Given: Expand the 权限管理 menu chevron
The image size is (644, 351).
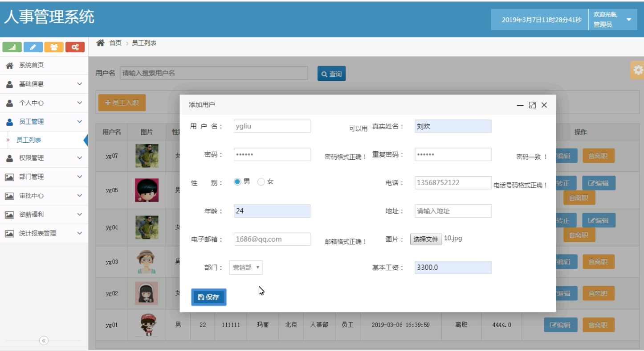Looking at the screenshot, I should point(80,158).
